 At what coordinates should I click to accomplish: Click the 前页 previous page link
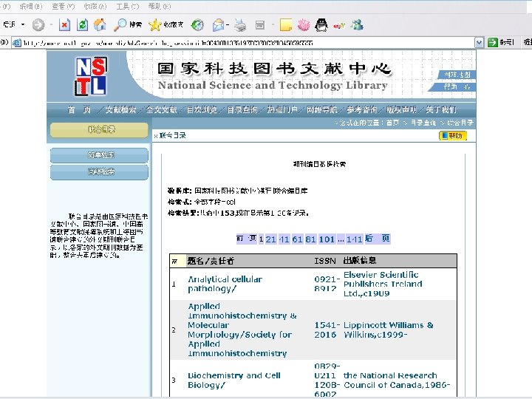(x=246, y=239)
